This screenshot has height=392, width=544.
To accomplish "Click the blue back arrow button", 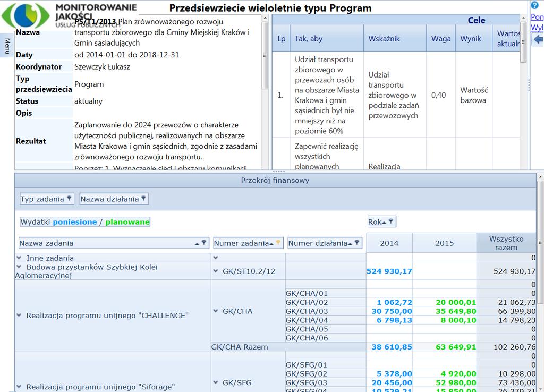I will 538,39.
